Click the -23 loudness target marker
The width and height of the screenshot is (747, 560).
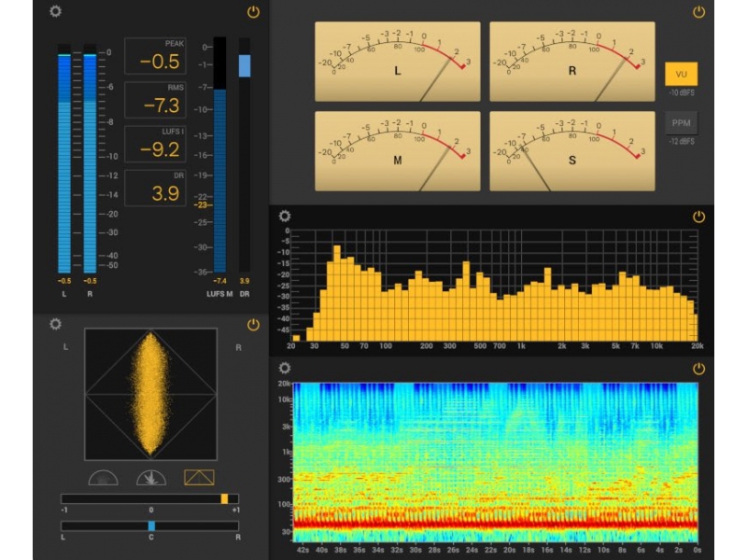coord(202,205)
